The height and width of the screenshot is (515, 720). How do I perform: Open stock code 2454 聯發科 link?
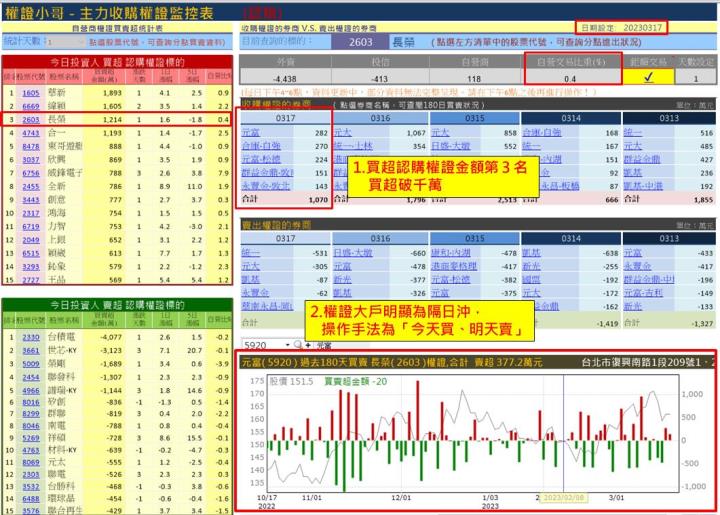[31, 377]
